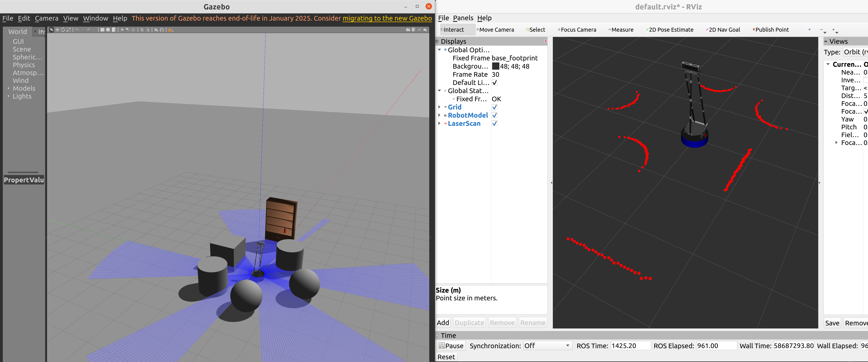Open the Camera menu in Gazebo
The width and height of the screenshot is (868, 362).
tap(47, 18)
